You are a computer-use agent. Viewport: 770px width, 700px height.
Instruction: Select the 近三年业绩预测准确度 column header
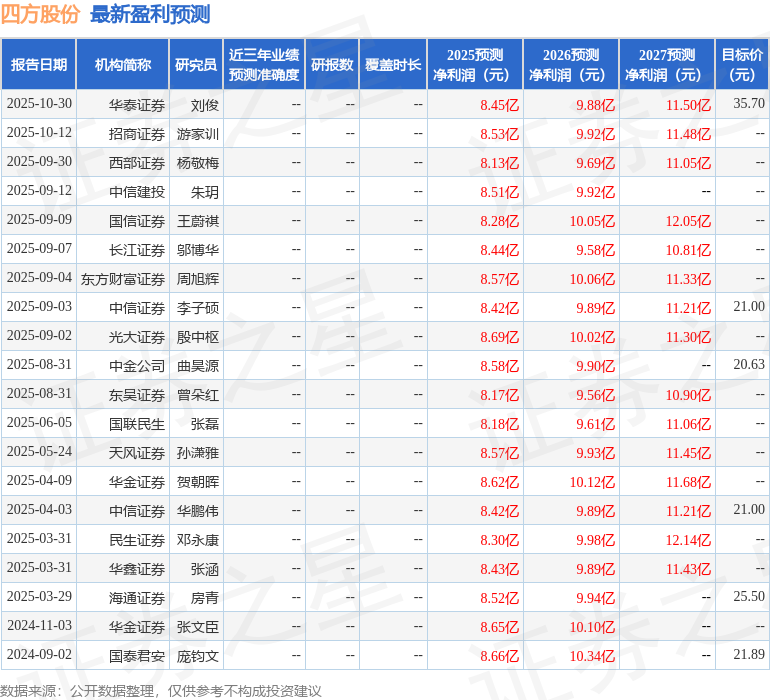coord(264,65)
